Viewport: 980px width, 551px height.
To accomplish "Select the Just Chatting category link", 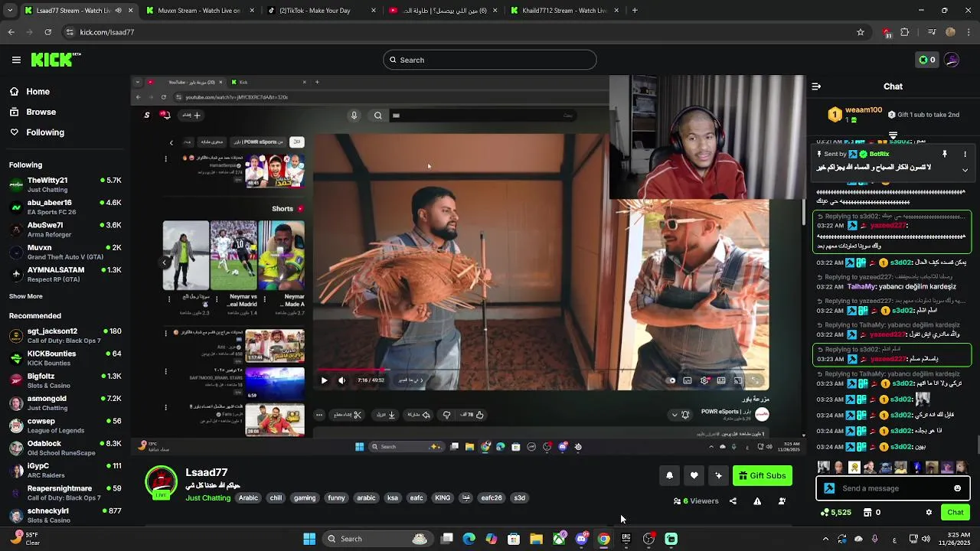I will click(208, 498).
